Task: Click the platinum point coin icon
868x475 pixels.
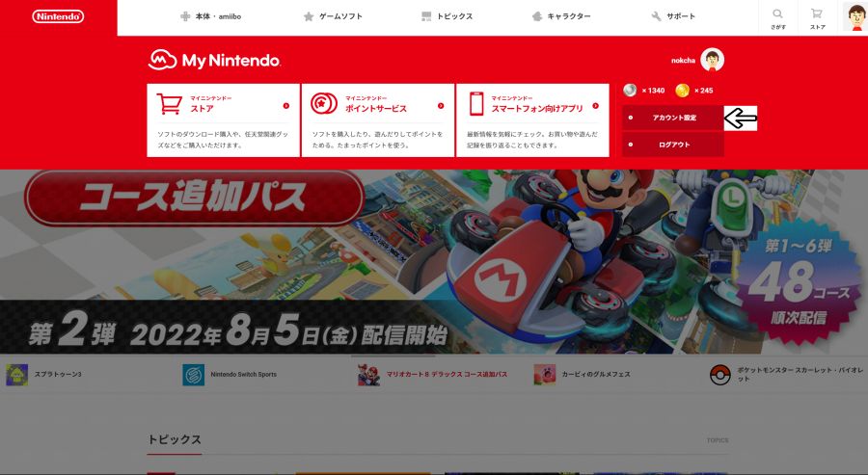Action: coord(630,91)
